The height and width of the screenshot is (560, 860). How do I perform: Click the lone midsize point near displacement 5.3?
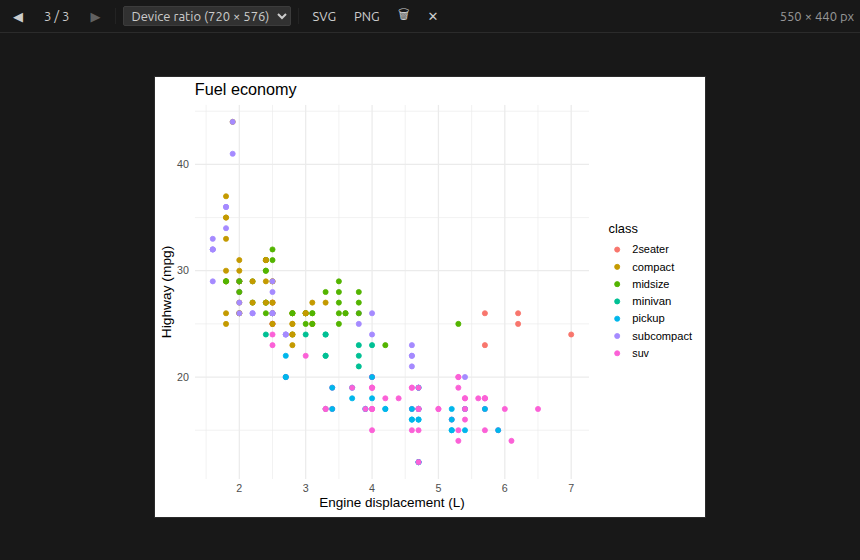[x=459, y=324]
